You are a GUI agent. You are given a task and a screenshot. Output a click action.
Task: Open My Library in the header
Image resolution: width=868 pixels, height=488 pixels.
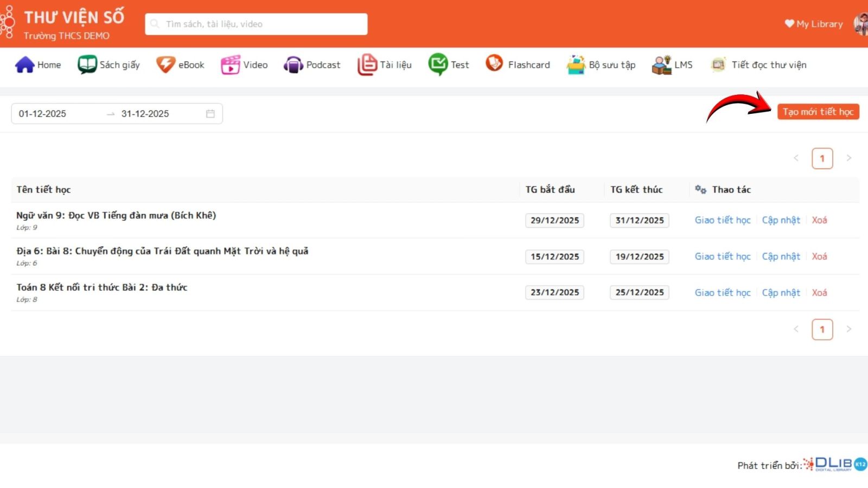tap(814, 24)
